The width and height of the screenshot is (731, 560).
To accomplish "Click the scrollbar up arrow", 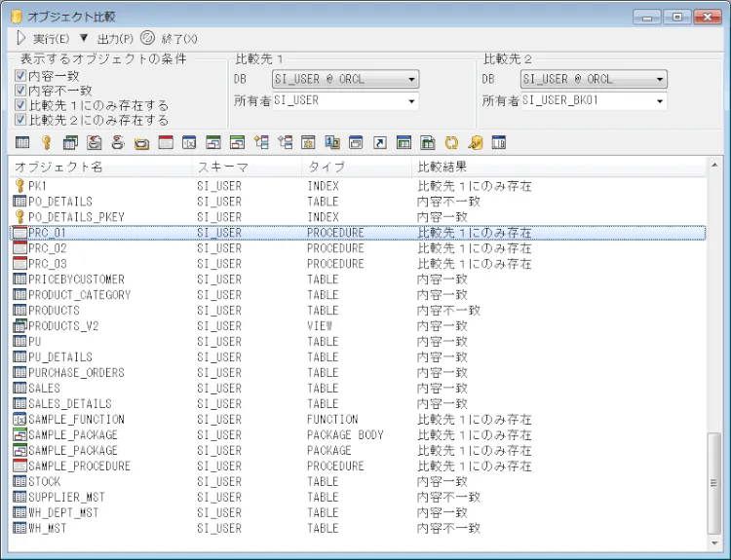I will (713, 165).
